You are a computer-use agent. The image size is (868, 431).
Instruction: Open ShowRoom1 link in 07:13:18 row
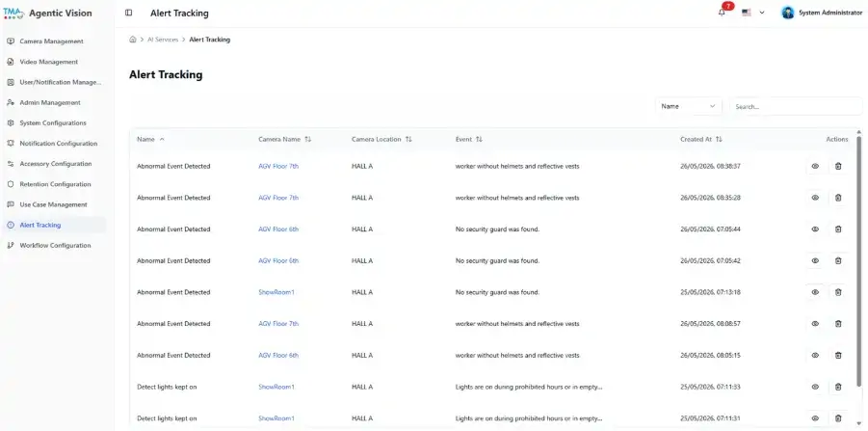(x=276, y=292)
